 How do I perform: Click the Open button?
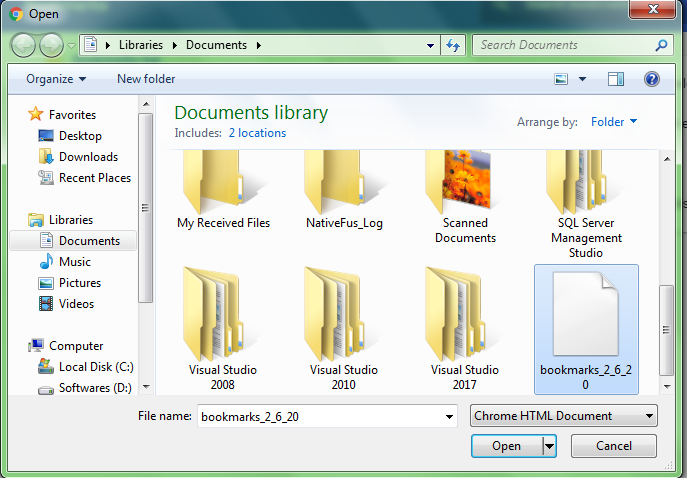click(x=506, y=446)
